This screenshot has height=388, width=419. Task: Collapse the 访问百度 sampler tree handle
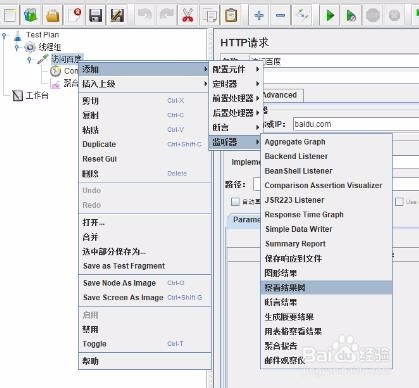[x=30, y=60]
